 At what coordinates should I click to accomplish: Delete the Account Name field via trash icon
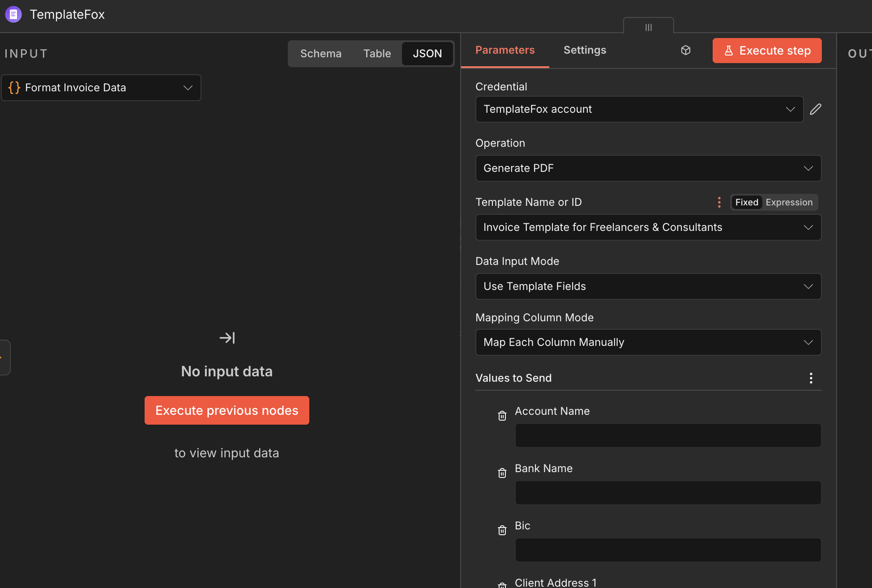[x=502, y=416]
